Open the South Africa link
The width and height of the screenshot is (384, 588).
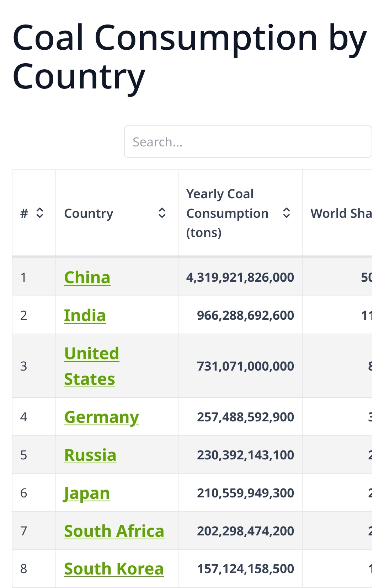(x=114, y=531)
